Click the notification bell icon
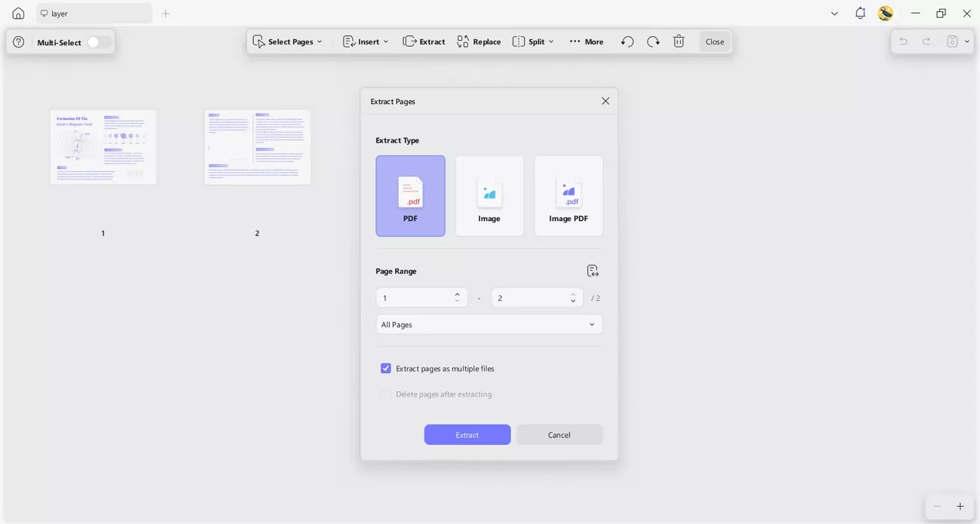Screen dimensions: 980x524 coord(859,13)
